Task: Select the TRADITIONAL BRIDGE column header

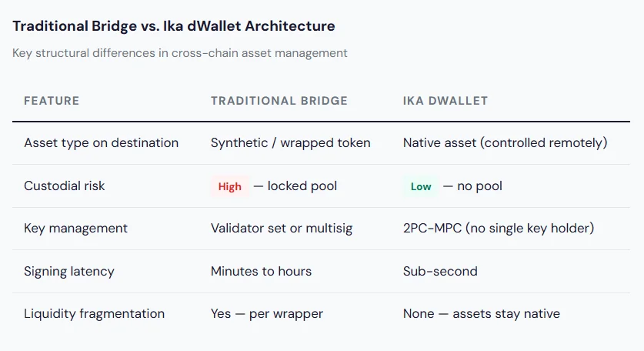Action: (x=279, y=101)
